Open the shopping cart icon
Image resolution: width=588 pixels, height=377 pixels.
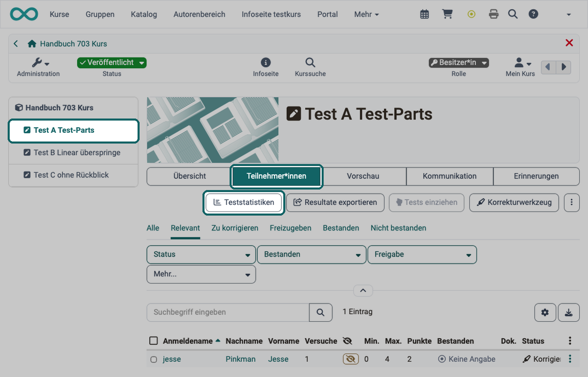(447, 14)
